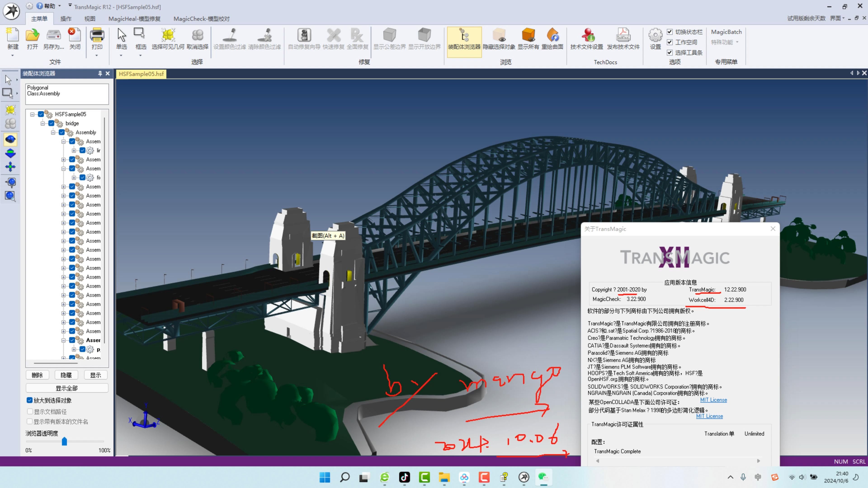Click the zoom window magnifier icon in left toolbar

click(10, 196)
